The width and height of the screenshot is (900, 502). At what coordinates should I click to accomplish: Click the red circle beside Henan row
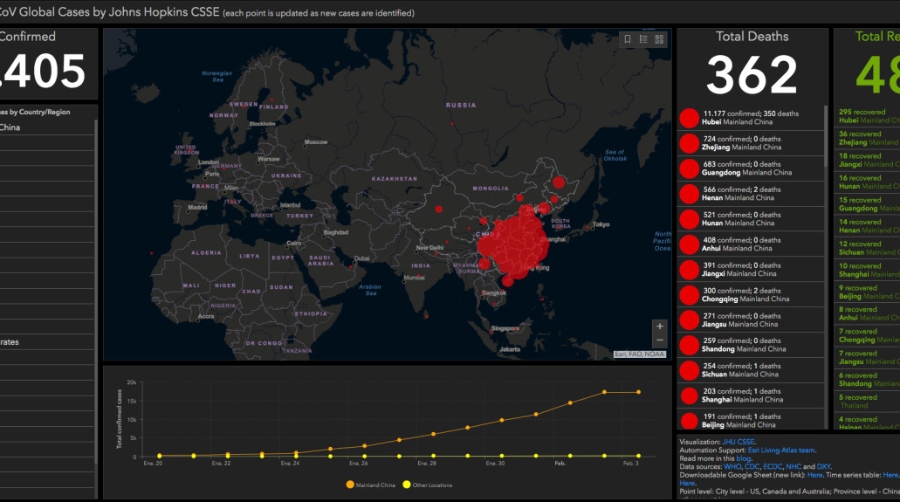click(x=689, y=194)
